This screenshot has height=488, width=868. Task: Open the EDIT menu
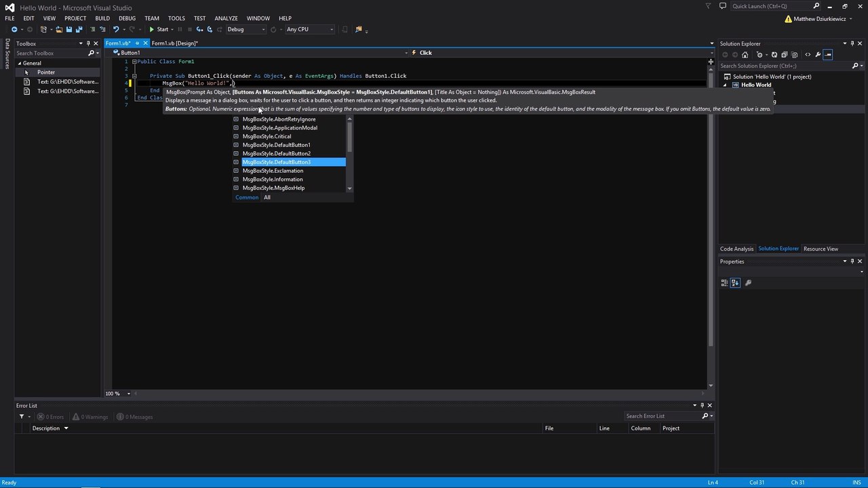[x=28, y=18]
